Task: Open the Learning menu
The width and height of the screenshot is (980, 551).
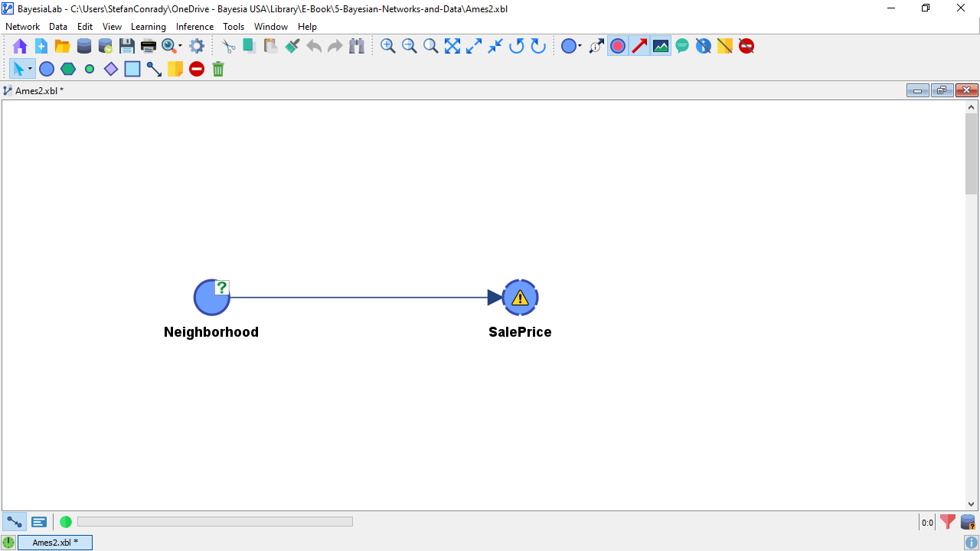Action: point(149,27)
